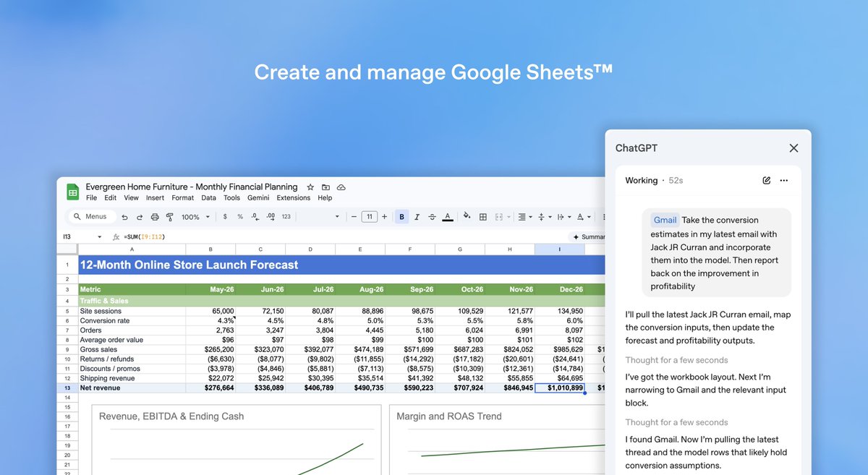868x475 pixels.
Task: Open the fill color picker
Action: pyautogui.click(x=467, y=217)
